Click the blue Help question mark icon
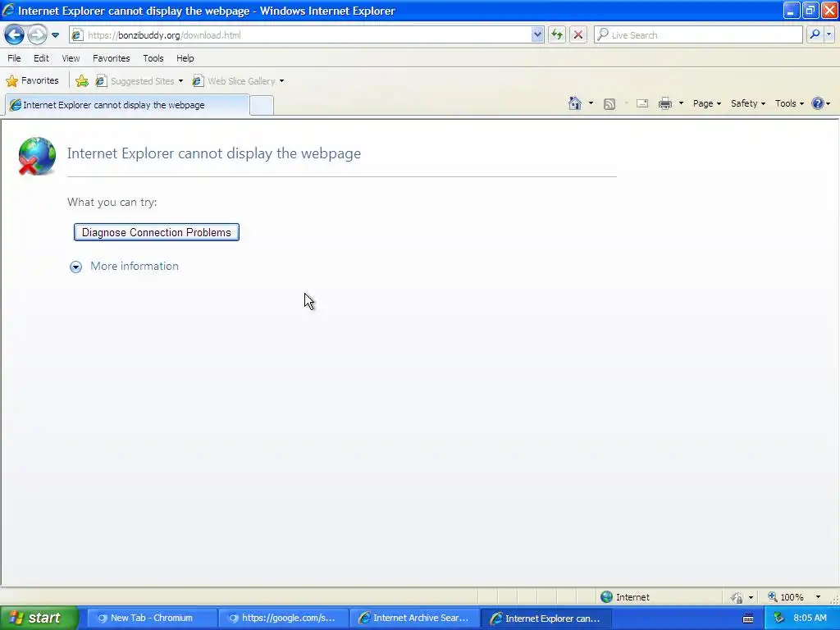This screenshot has height=630, width=840. [x=818, y=103]
